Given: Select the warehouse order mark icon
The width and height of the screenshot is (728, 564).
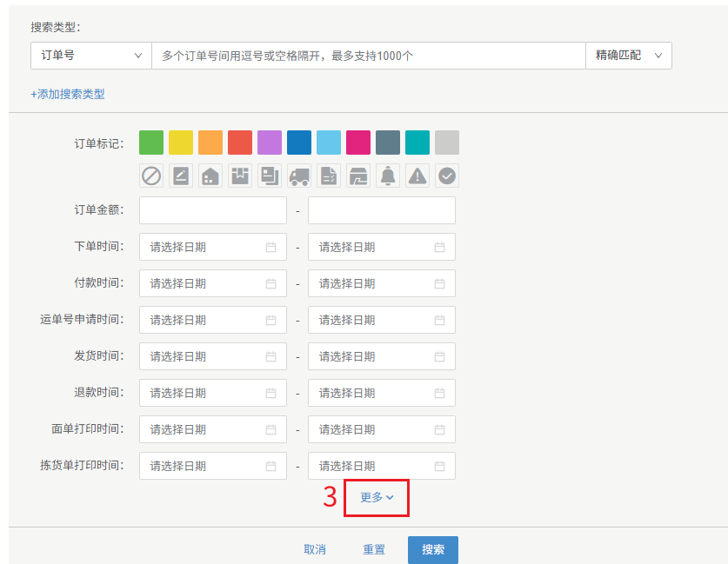Looking at the screenshot, I should [210, 176].
